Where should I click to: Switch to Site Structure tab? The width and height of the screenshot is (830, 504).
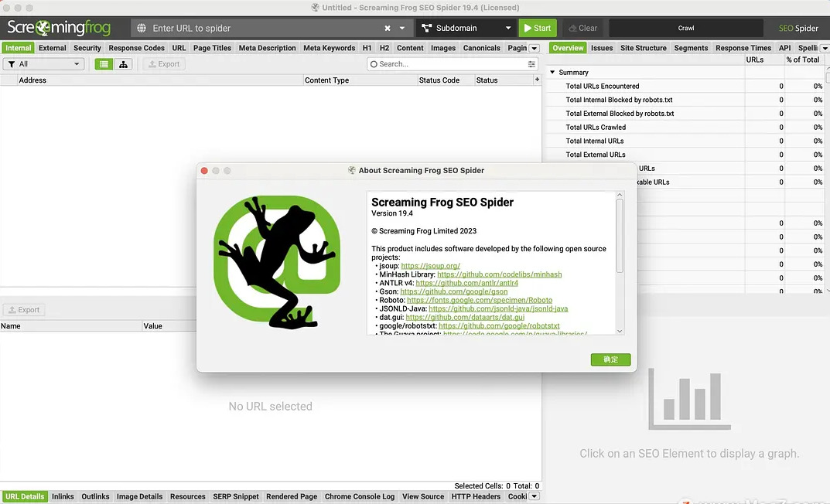(x=644, y=48)
